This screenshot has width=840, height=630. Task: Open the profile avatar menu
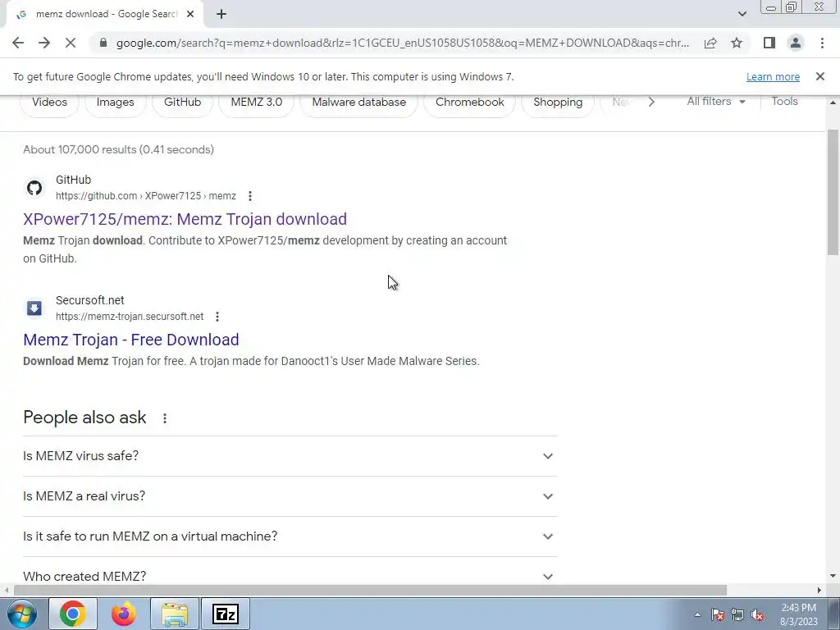pos(796,43)
